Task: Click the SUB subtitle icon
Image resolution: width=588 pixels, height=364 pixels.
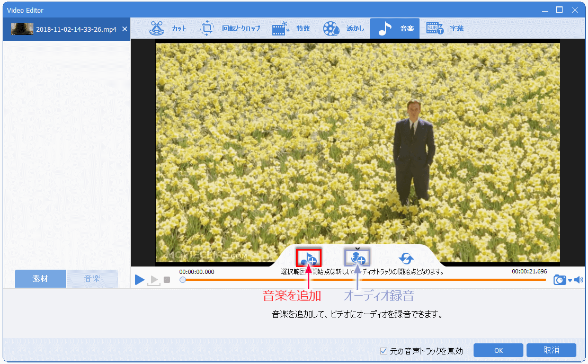Action: pos(434,28)
